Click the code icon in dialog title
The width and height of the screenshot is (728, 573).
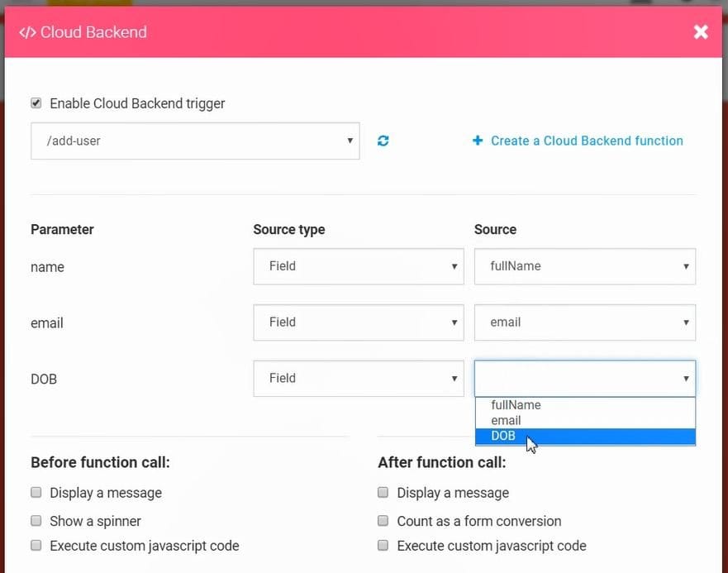coord(27,33)
